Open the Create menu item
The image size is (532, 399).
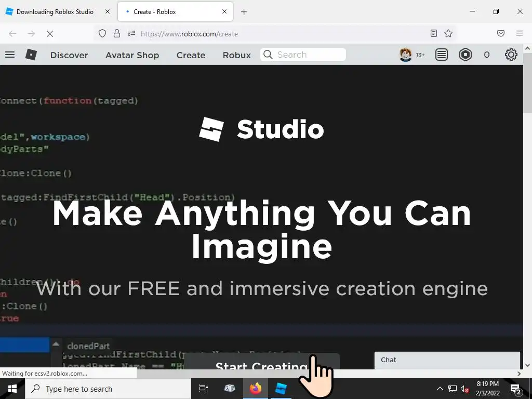[x=191, y=55]
